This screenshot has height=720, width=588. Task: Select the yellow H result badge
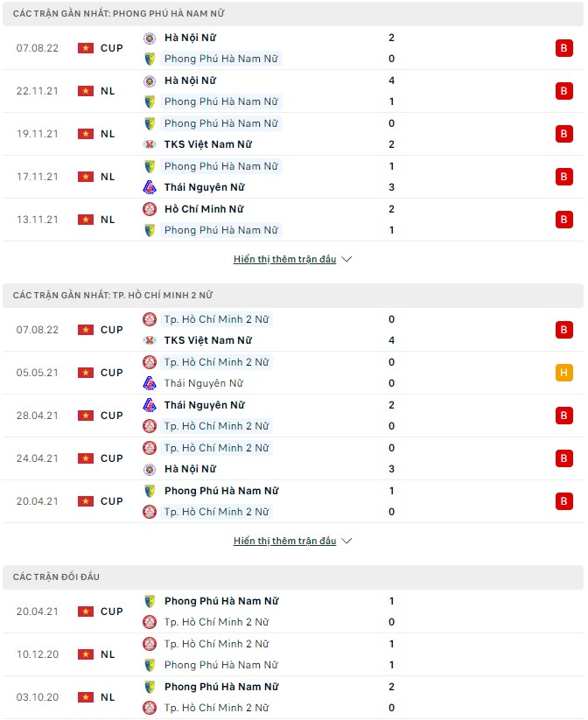click(x=563, y=372)
